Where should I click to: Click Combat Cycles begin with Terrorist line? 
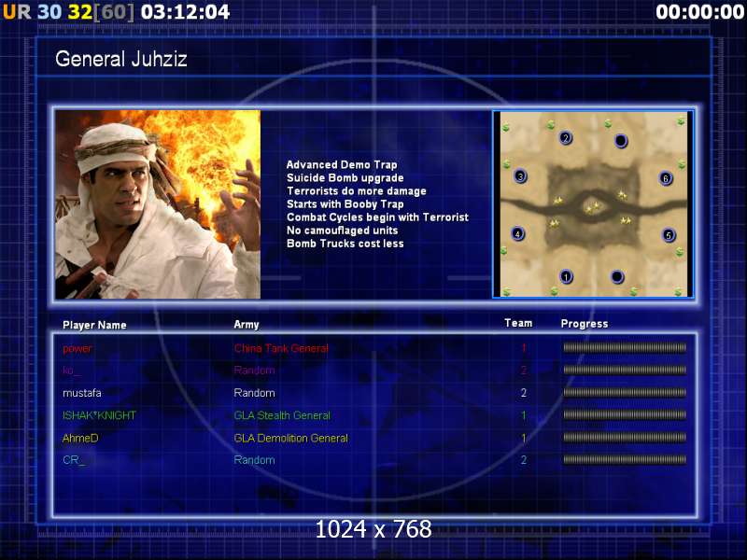click(377, 217)
